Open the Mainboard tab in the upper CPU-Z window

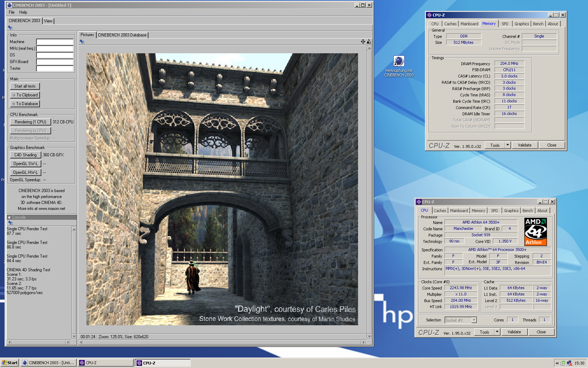tap(469, 24)
